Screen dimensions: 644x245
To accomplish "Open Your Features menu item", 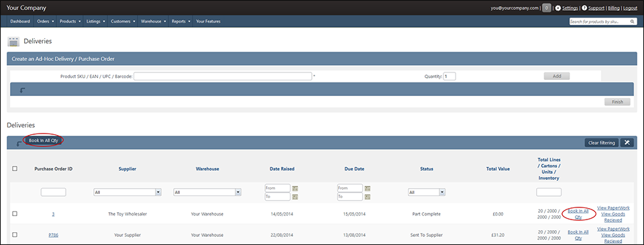I will pyautogui.click(x=208, y=21).
